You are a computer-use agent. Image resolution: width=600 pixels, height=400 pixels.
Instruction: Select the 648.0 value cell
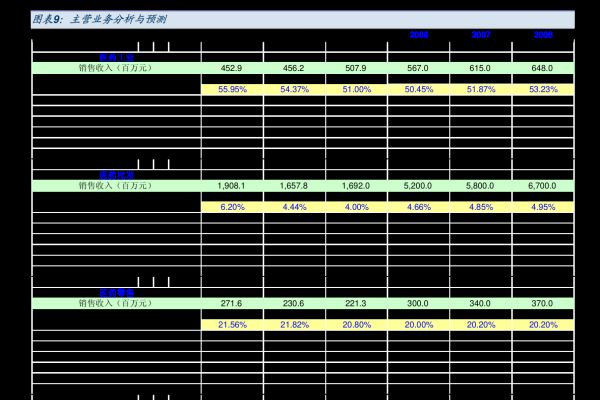coord(542,68)
